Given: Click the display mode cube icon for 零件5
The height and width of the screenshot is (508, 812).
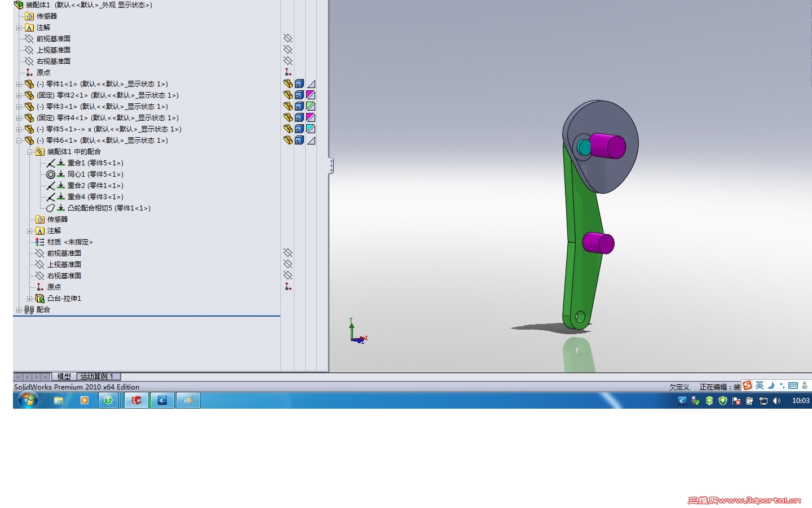Looking at the screenshot, I should coord(299,129).
